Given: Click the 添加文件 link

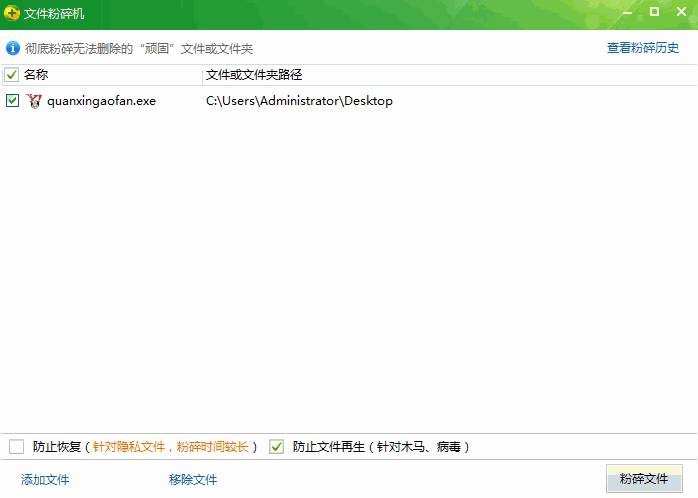Looking at the screenshot, I should (x=45, y=479).
